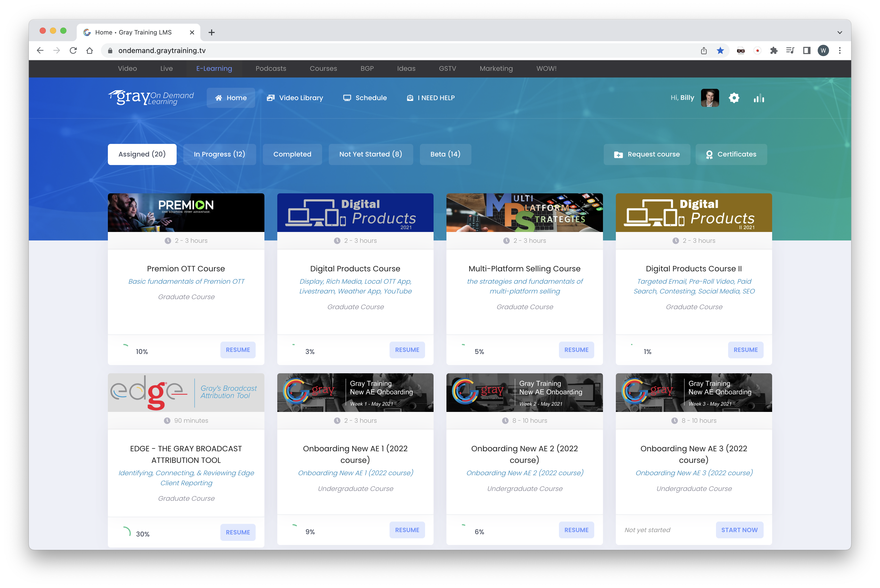Resume the Digital Products Course II

coord(746,350)
